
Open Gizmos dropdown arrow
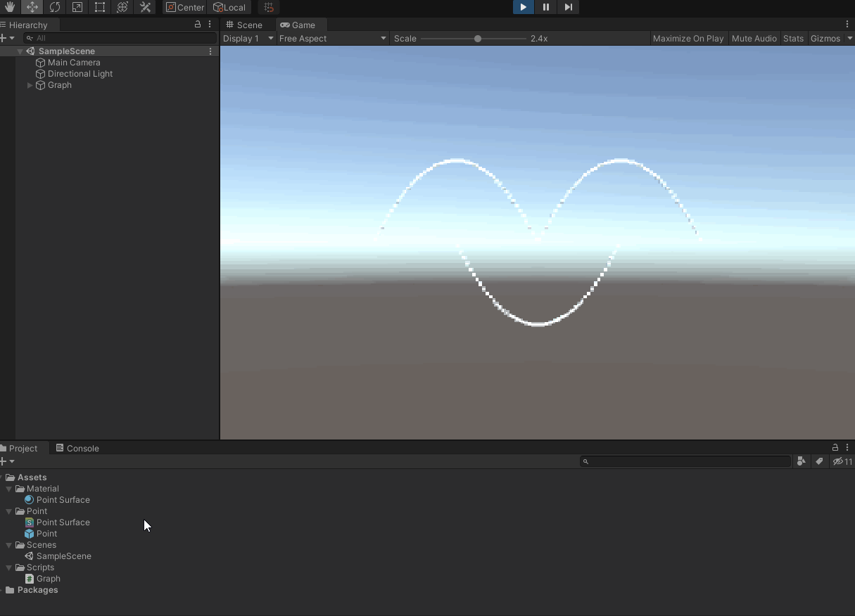click(x=849, y=39)
